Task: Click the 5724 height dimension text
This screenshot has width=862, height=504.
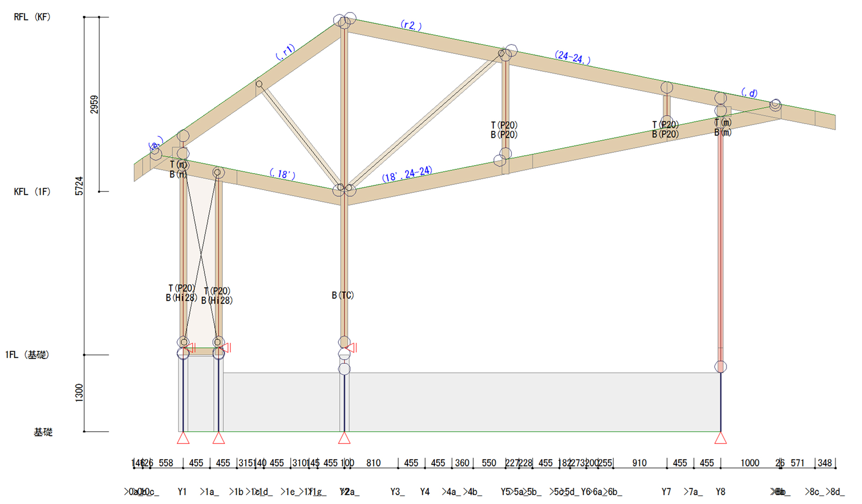Action: (80, 186)
